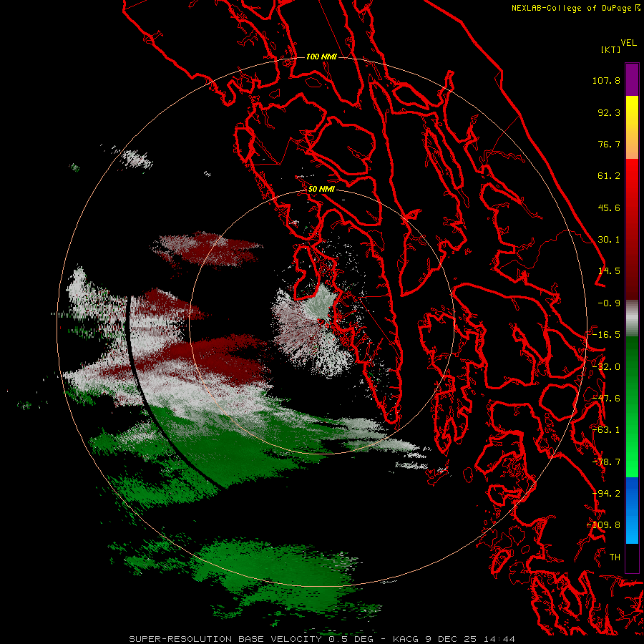Click the KACG station identifier in caption
The width and height of the screenshot is (644, 644).
[406, 639]
